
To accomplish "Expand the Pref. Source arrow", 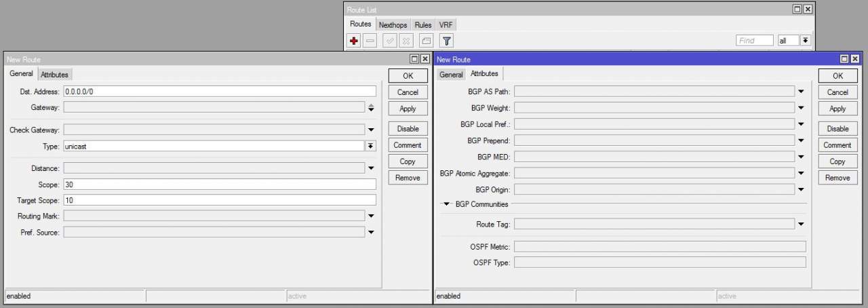I will coord(371,233).
